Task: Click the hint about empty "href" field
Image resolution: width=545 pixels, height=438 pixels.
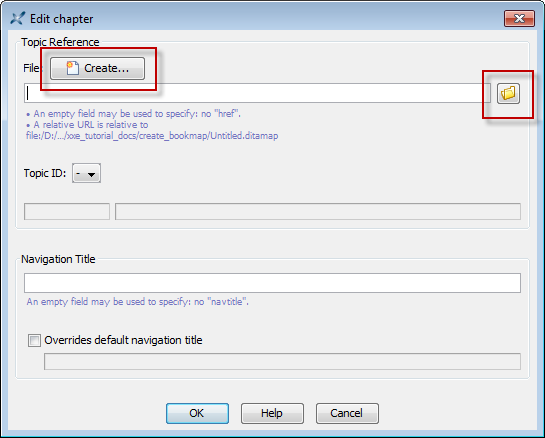Action: (134, 114)
